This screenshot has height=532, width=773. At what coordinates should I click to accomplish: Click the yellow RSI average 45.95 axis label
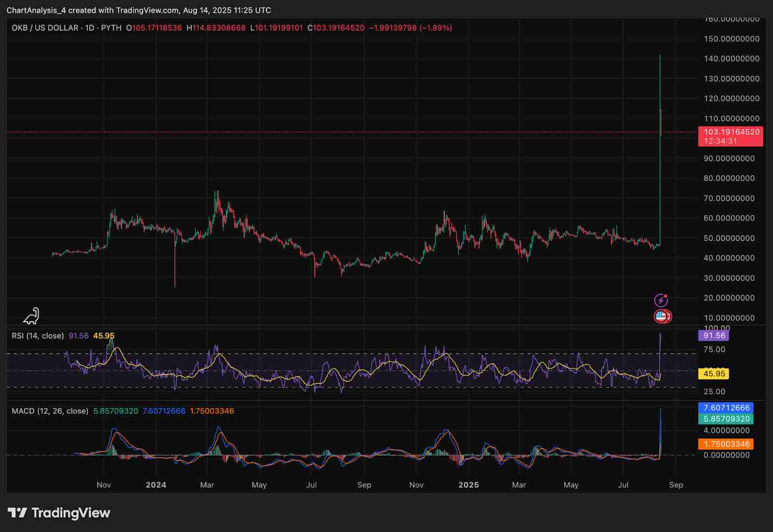point(714,374)
